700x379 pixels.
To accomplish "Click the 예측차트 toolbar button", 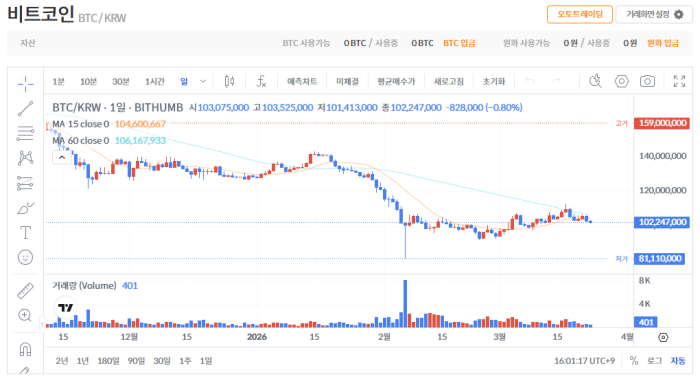I will [x=302, y=82].
